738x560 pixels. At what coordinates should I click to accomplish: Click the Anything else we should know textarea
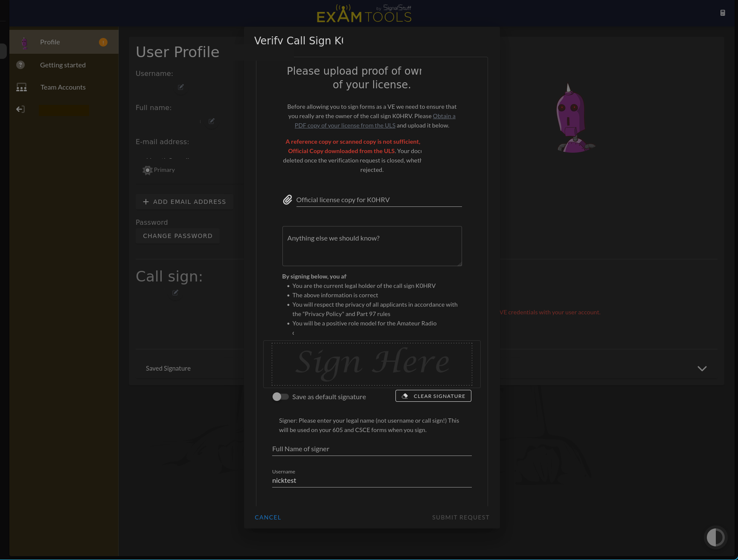pyautogui.click(x=372, y=246)
